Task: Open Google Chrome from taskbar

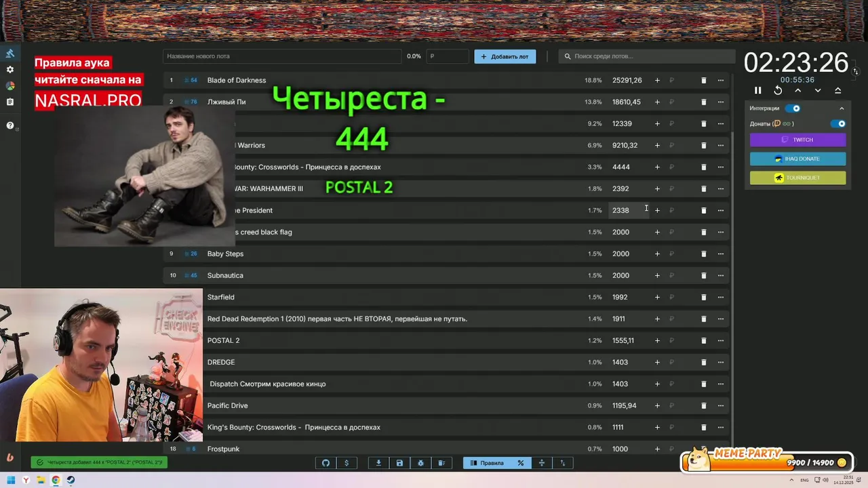Action: pyautogui.click(x=56, y=481)
